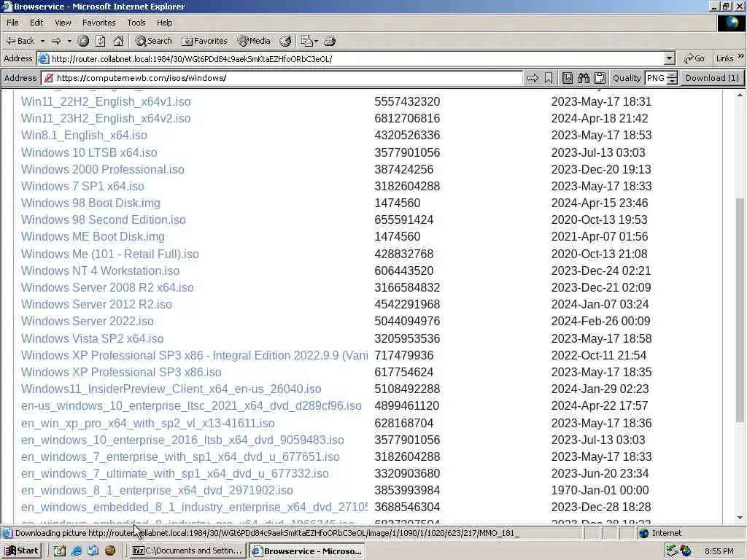Screen dimensions: 747x560
Task: Click the Windows Start button
Action: [22, 551]
